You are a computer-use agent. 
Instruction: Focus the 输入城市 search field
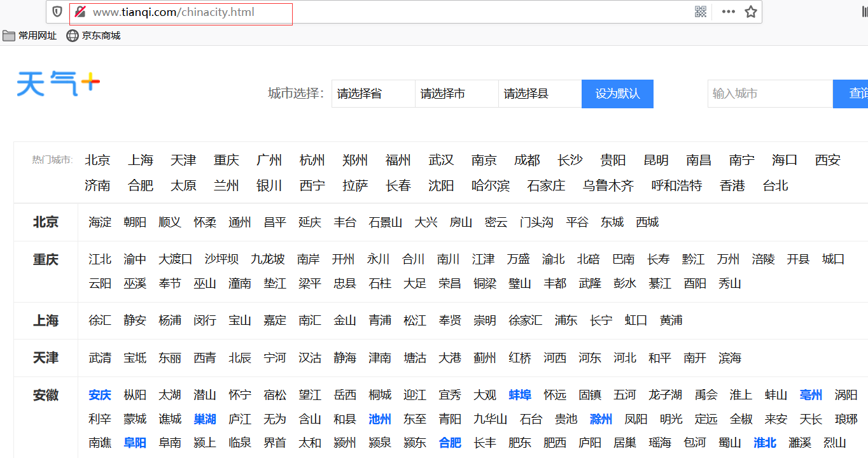[x=770, y=94]
